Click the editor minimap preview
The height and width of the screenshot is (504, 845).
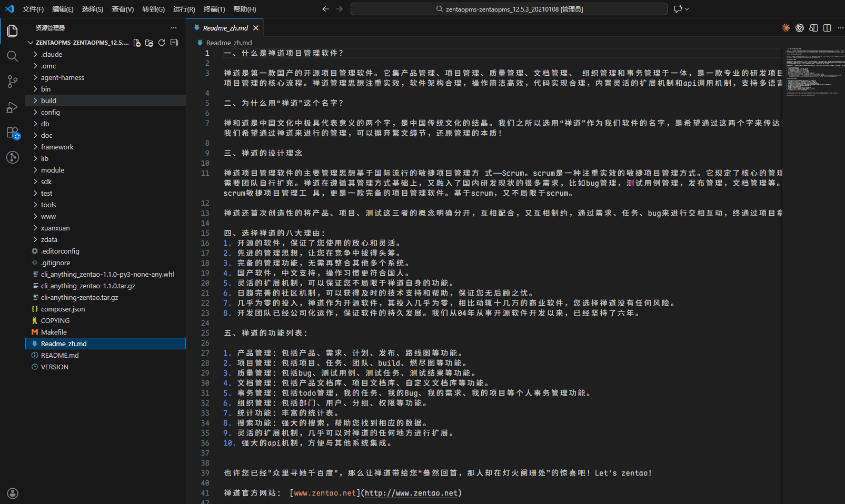pyautogui.click(x=812, y=72)
